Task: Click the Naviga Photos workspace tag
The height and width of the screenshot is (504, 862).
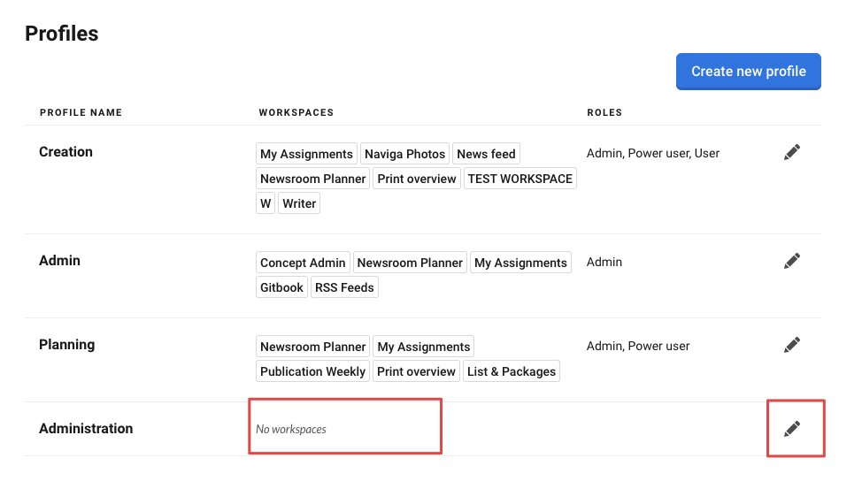Action: click(x=404, y=154)
